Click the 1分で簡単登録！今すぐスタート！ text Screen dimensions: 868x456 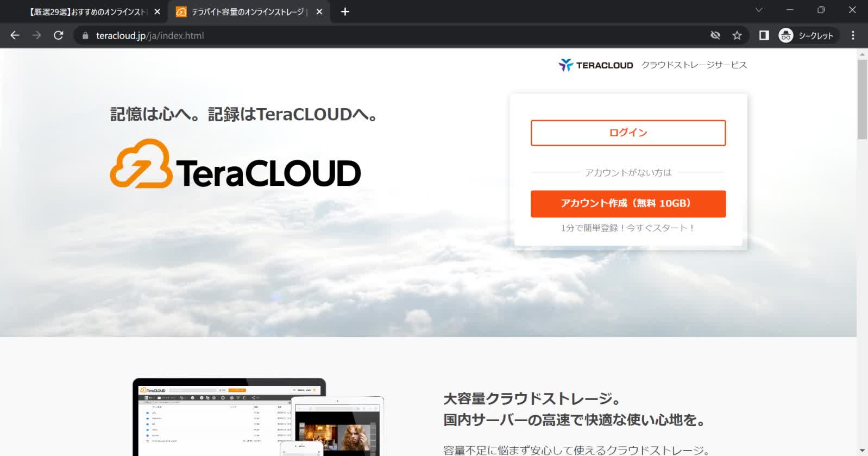tap(628, 228)
